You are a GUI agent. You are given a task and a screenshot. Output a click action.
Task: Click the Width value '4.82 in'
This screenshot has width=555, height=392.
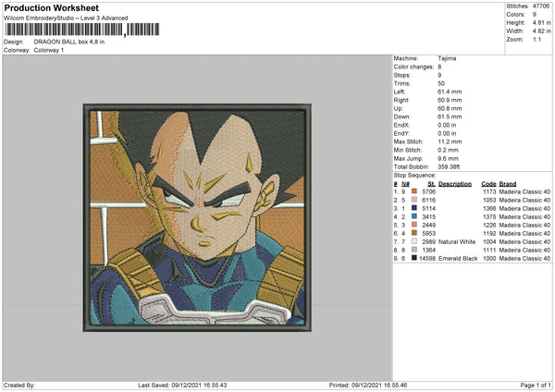click(541, 31)
